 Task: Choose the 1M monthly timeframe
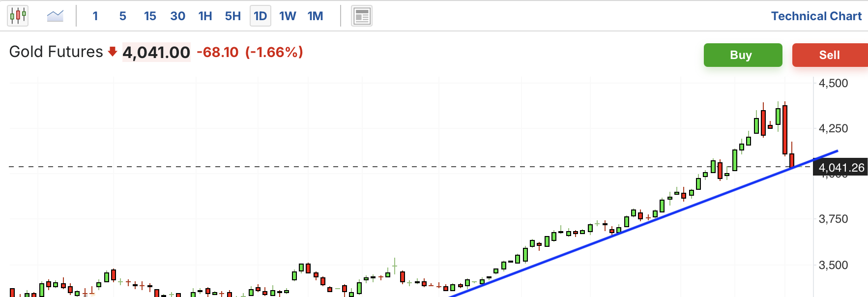tap(315, 16)
